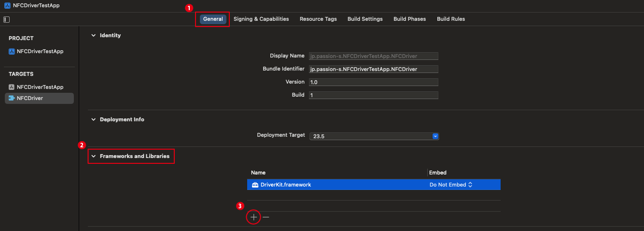Viewport: 644px width, 231px height.
Task: Click the Version text field
Action: 373,82
